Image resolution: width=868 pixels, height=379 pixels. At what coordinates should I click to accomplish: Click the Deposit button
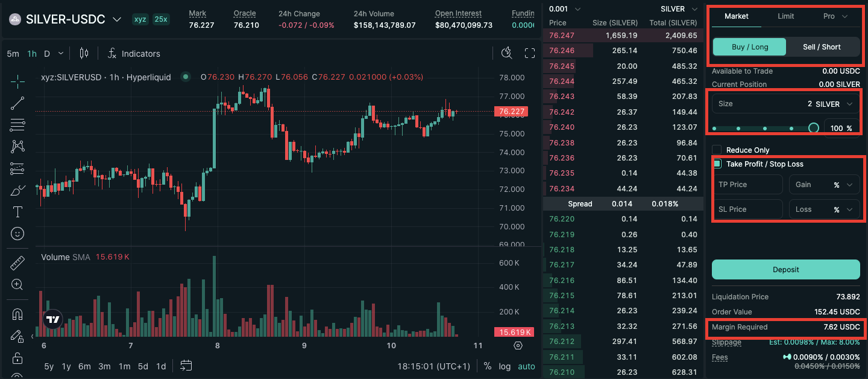785,269
